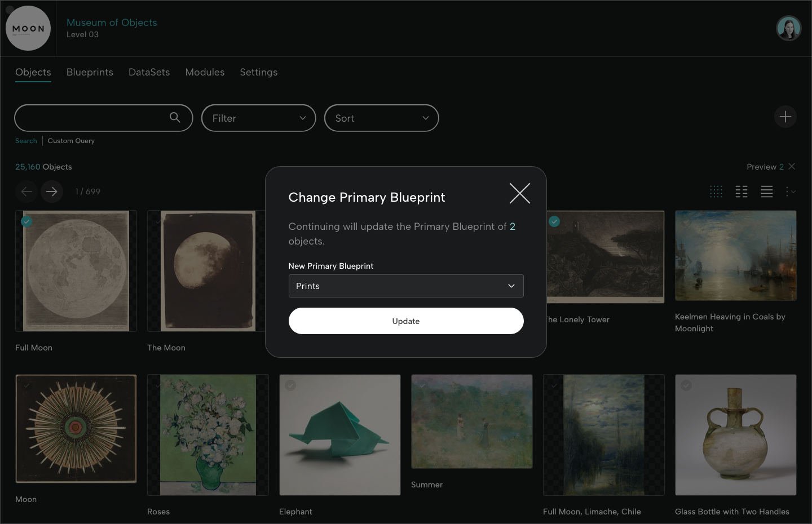The image size is (812, 524).
Task: Open the view options chevron beside list icons
Action: coord(792,192)
